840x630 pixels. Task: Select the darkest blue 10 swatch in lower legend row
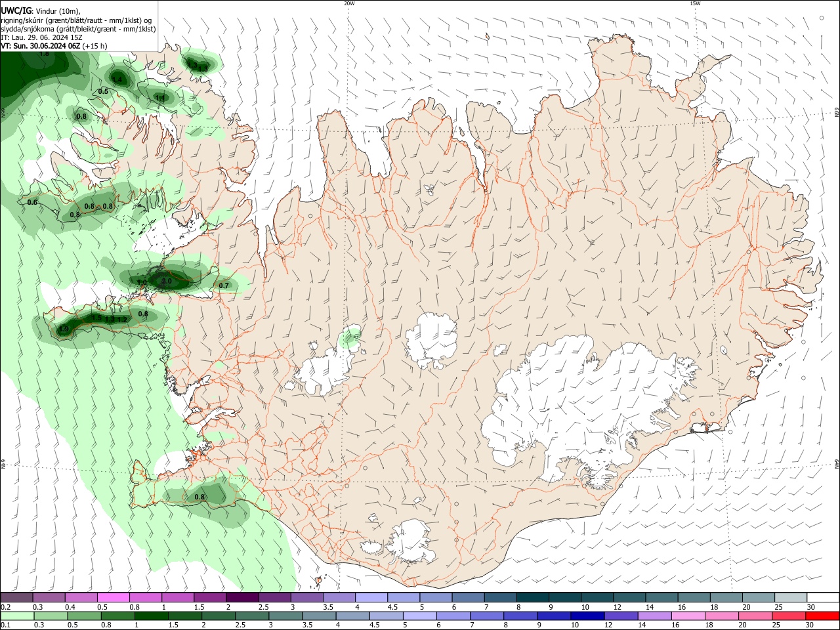tap(587, 616)
